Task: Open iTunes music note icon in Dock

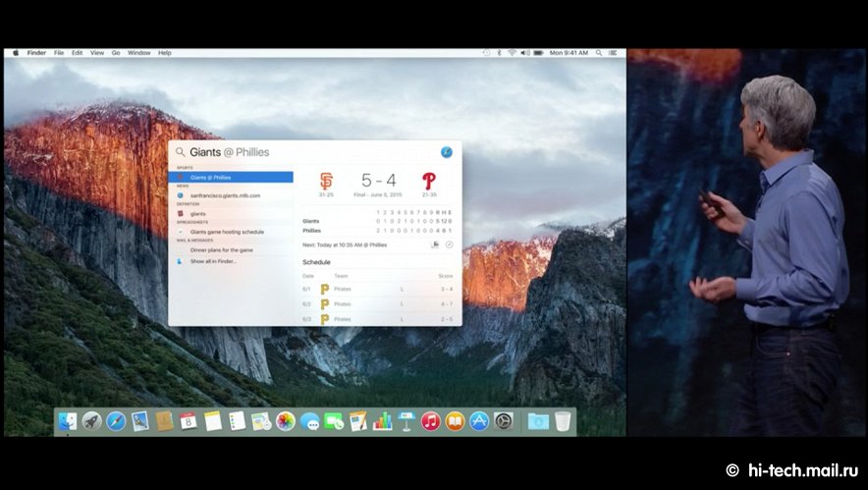Action: 431,421
